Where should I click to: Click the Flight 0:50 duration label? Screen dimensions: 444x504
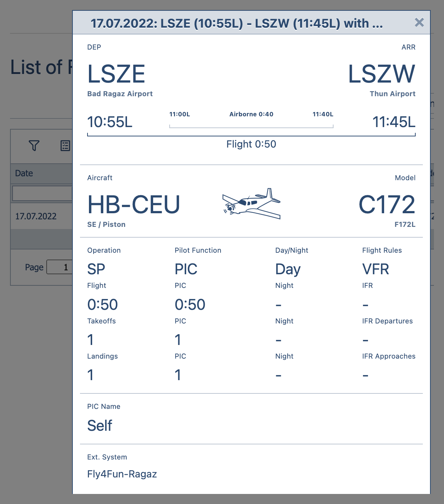click(x=251, y=144)
